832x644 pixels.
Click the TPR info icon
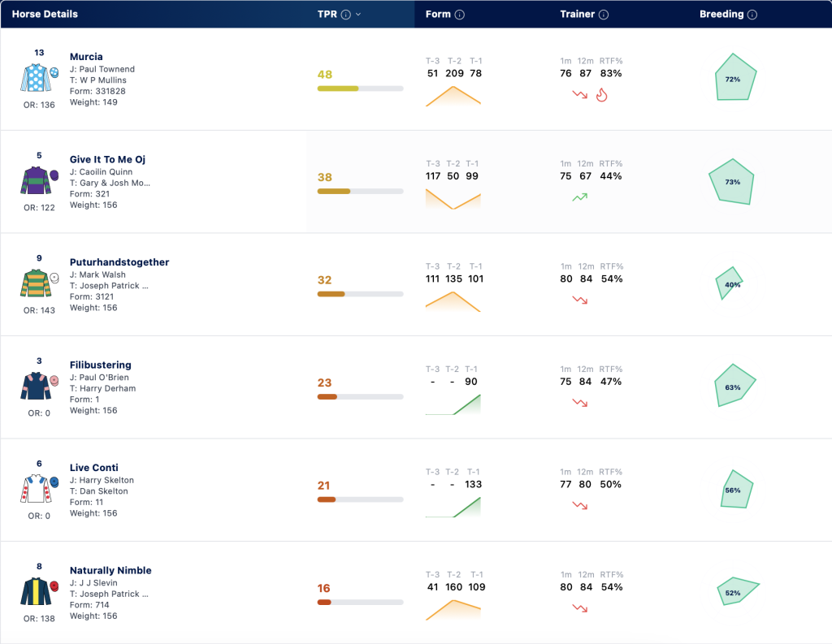pos(346,15)
